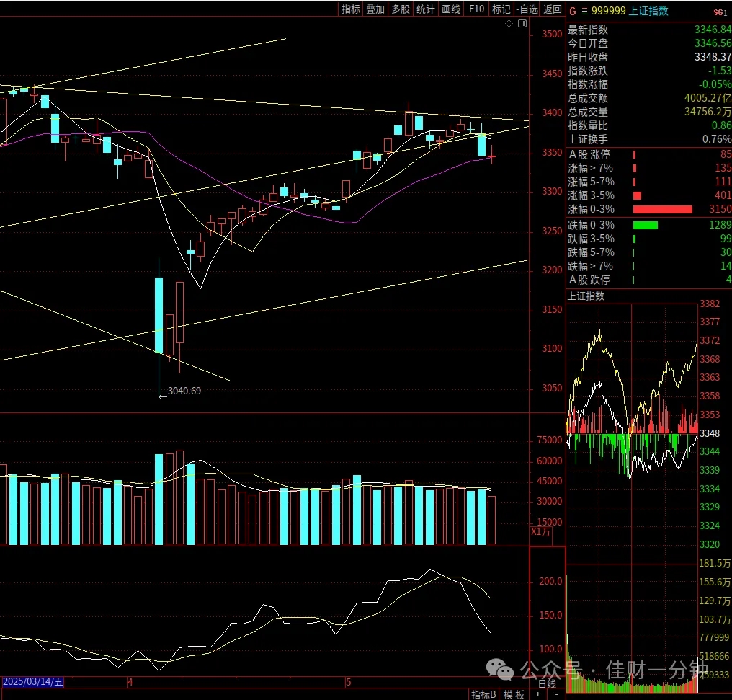The width and height of the screenshot is (732, 700).
Task: Click the diamond icon above the chart
Action: point(509,23)
